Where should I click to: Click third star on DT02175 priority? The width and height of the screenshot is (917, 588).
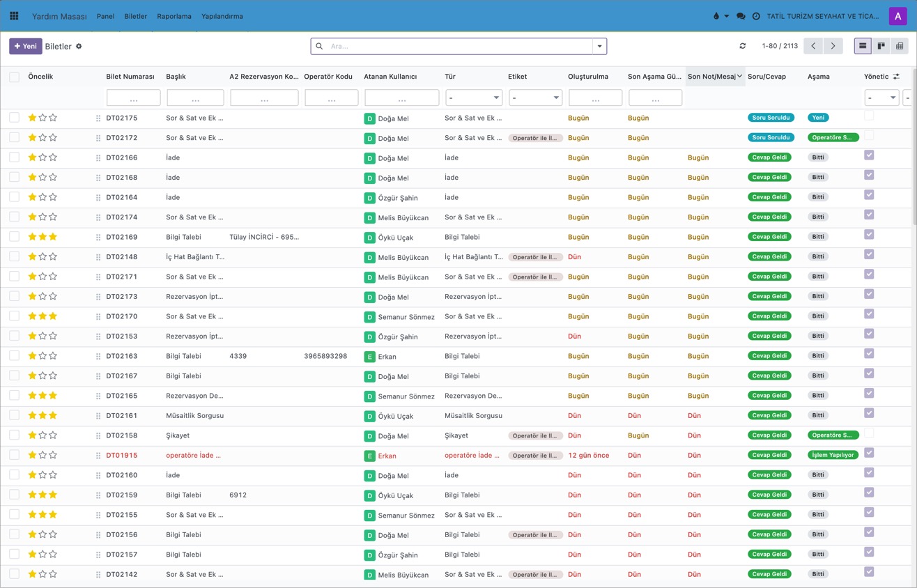[53, 118]
